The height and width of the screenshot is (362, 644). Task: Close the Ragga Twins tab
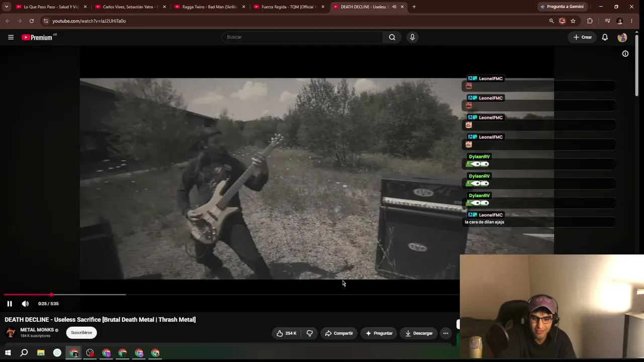pos(244,7)
